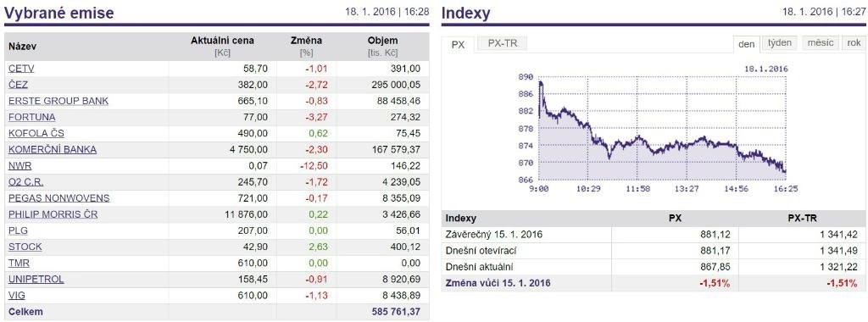Image resolution: width=868 pixels, height=322 pixels.
Task: Open the CETV stock link
Action: tap(21, 69)
